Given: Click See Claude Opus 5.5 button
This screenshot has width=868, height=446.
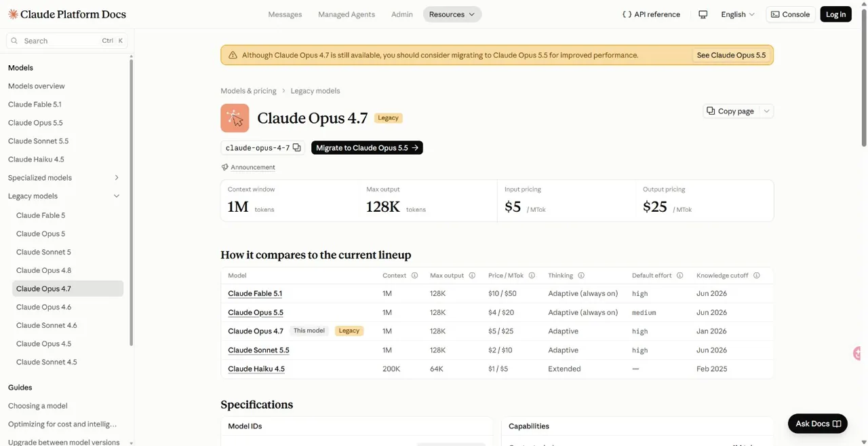Looking at the screenshot, I should (x=731, y=55).
